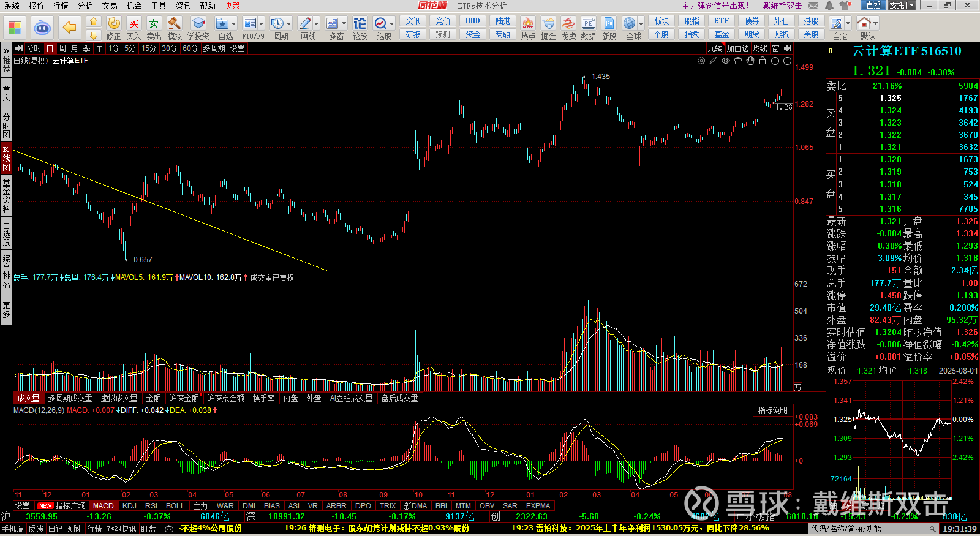Open the 指标说明 indicator description button

pos(773,410)
